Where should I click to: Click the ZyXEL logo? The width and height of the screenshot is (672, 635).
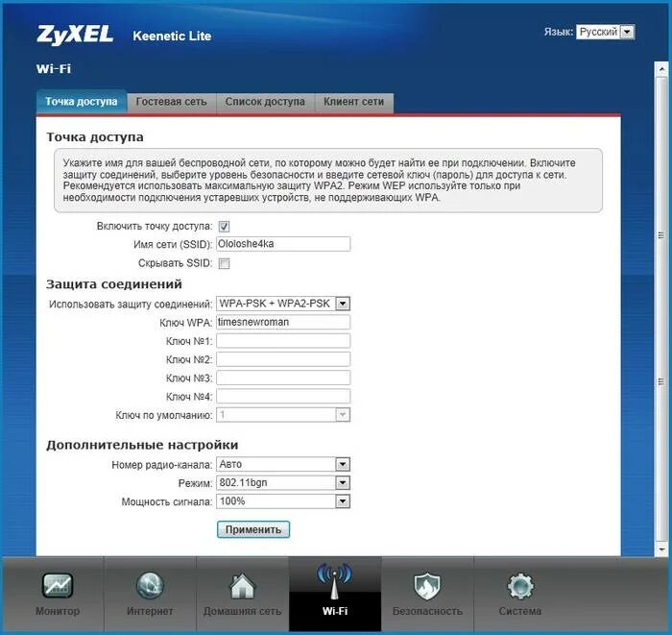point(75,35)
